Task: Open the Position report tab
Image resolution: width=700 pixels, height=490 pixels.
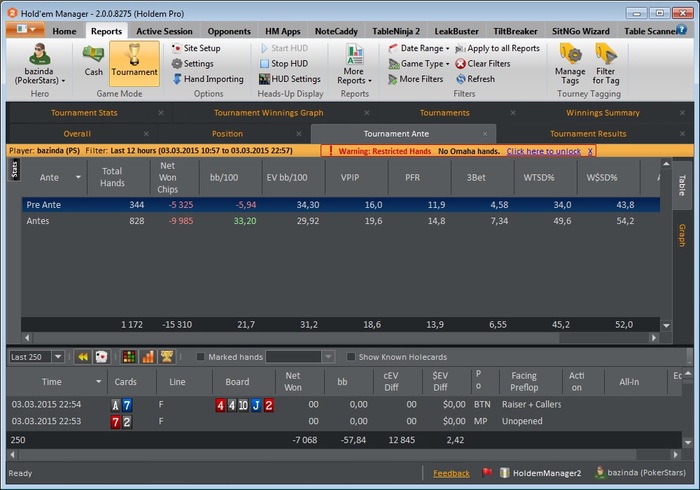Action: [x=227, y=134]
